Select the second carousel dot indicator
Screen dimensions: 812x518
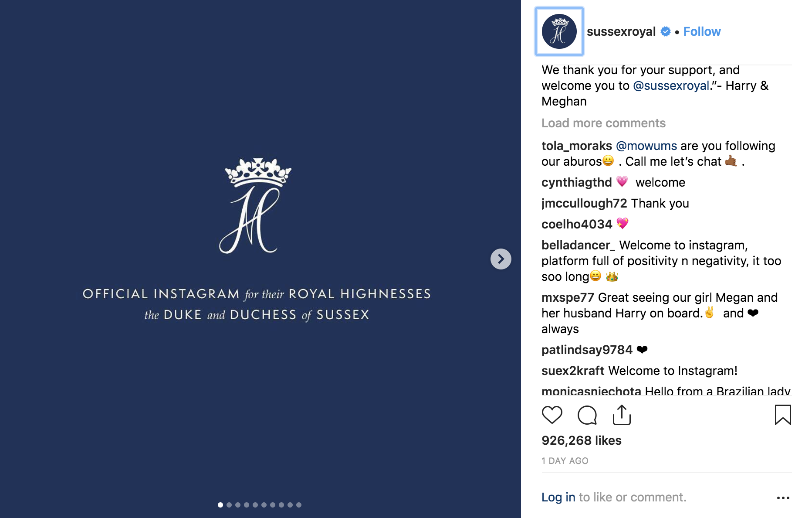[x=229, y=505]
